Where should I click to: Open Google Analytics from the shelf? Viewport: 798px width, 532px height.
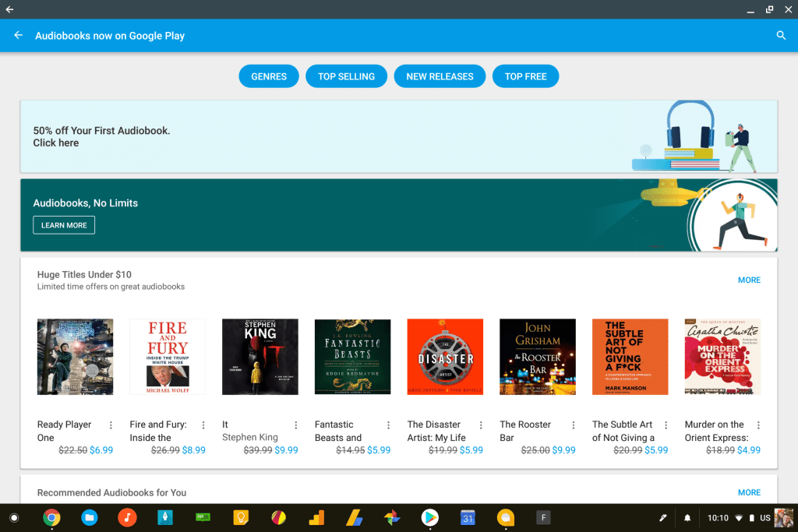pyautogui.click(x=316, y=518)
